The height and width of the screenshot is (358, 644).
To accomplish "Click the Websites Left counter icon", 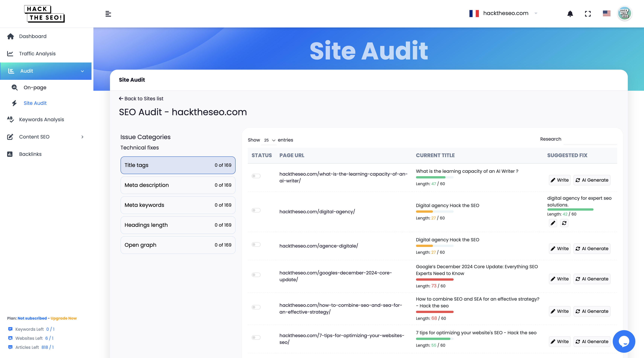I will (x=10, y=338).
